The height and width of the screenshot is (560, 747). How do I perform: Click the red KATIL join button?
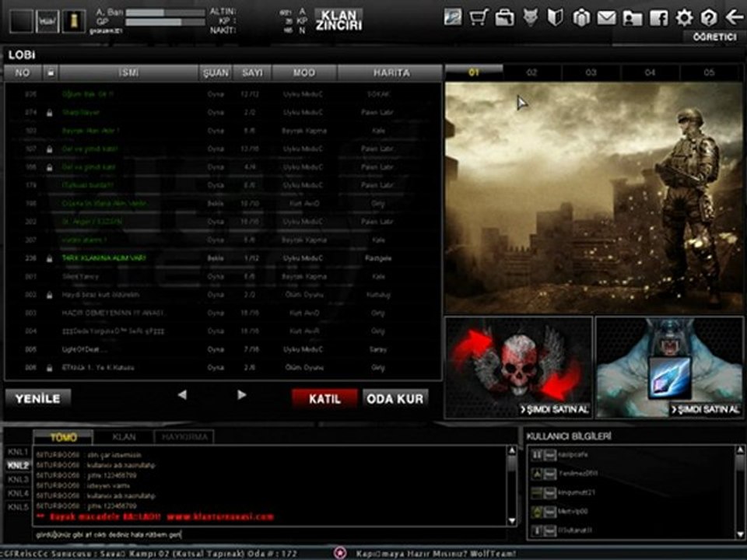pyautogui.click(x=325, y=398)
